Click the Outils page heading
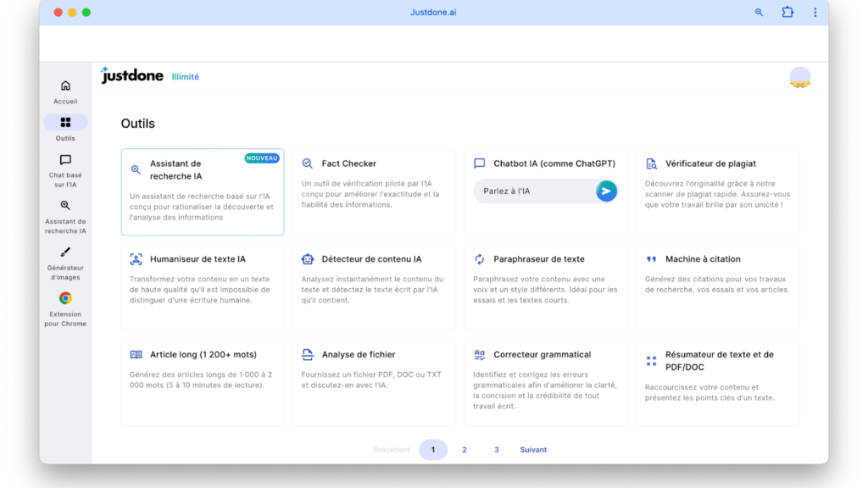The image size is (868, 488). (138, 124)
